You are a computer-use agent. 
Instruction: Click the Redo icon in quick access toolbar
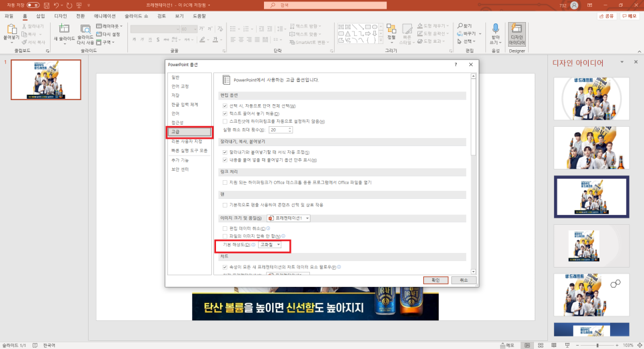[69, 5]
